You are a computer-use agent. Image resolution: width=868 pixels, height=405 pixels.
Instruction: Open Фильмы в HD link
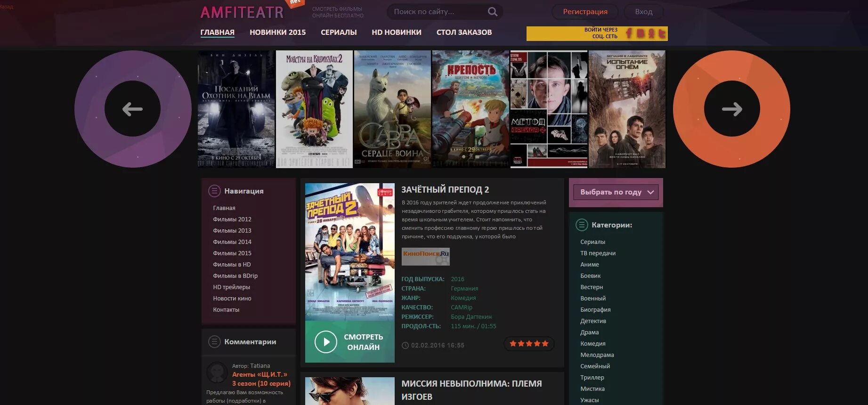point(232,265)
